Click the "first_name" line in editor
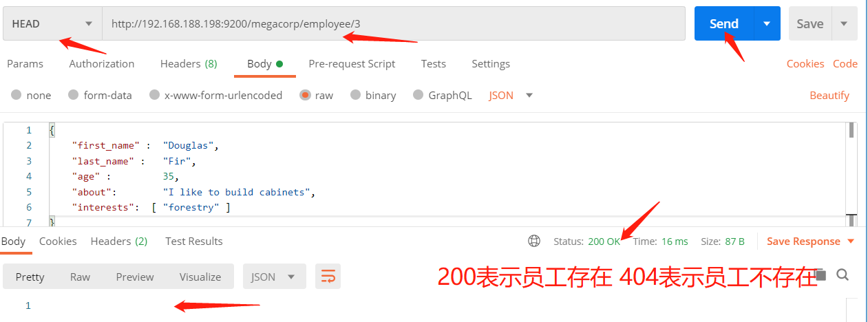868x322 pixels. point(145,145)
